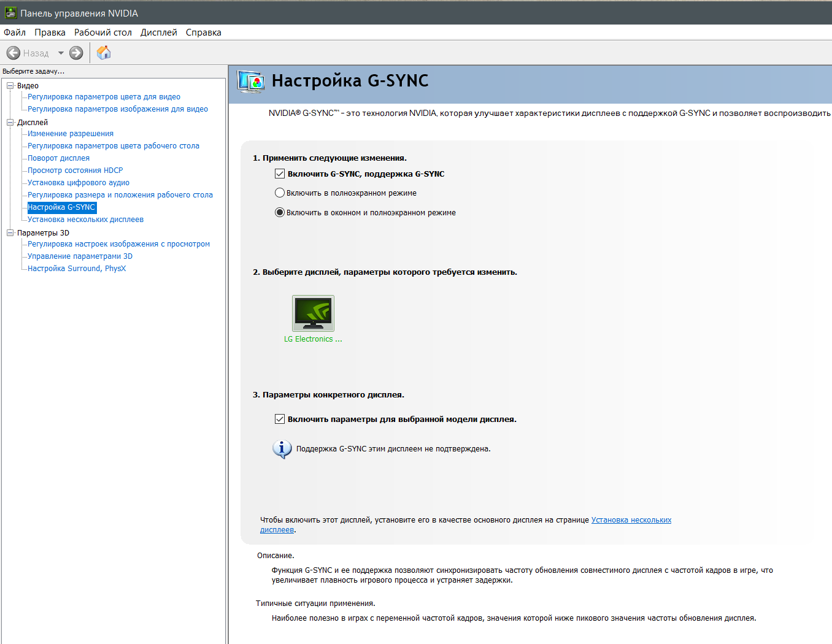Open the Справка menu
832x644 pixels.
pos(204,33)
